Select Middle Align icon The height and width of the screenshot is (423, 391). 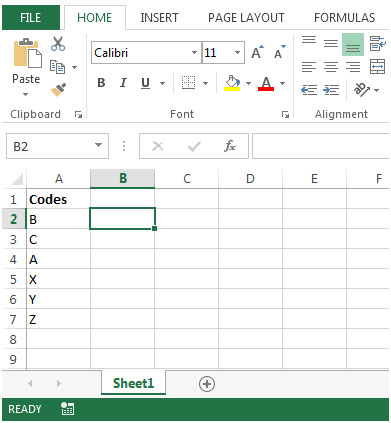331,43
